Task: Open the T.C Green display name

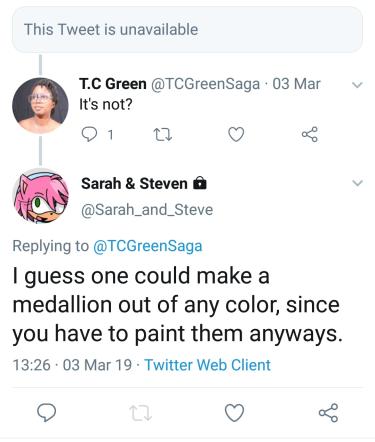Action: (113, 84)
